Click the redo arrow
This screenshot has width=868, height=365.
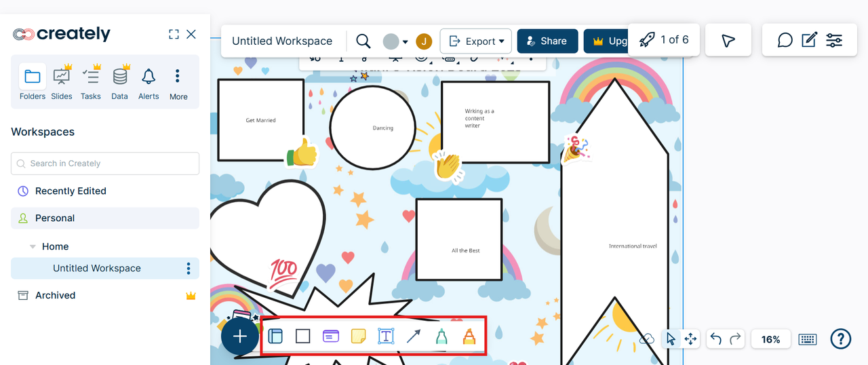pos(735,339)
